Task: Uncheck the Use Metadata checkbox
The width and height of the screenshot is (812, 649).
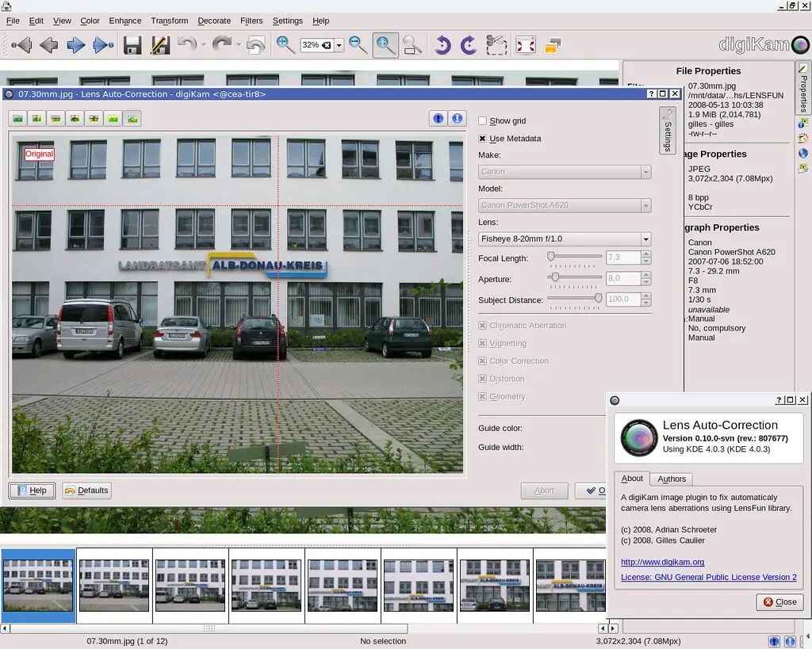Action: (x=483, y=139)
